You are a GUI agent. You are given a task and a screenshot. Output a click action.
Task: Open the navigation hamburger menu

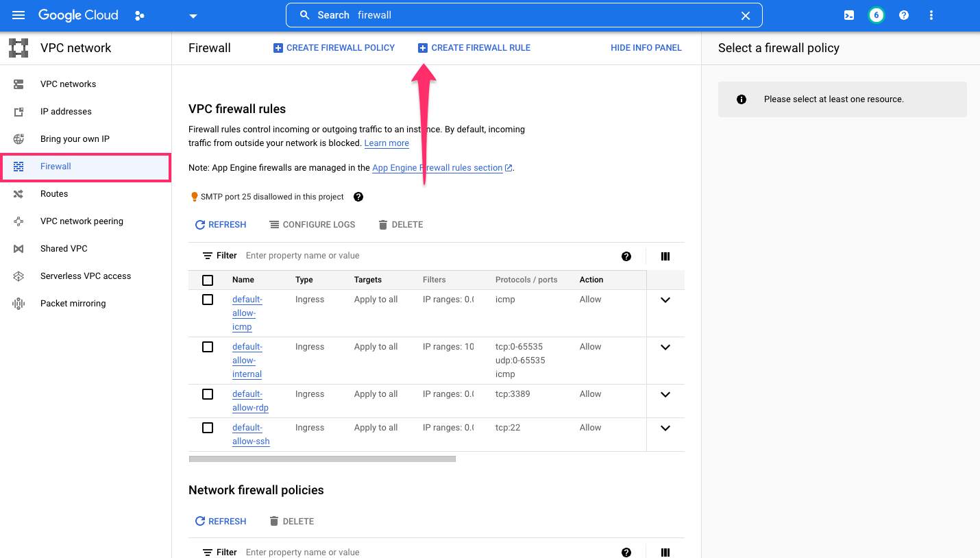coord(19,15)
